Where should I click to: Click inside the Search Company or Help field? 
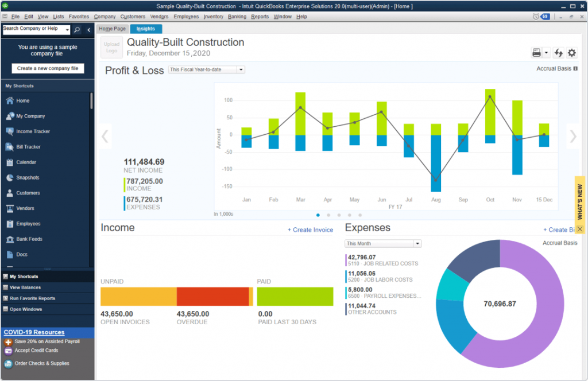tap(34, 29)
